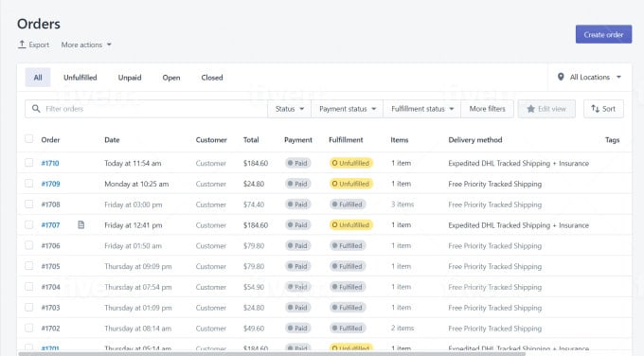The height and width of the screenshot is (356, 644).
Task: Switch to the All tab
Action: click(x=38, y=78)
